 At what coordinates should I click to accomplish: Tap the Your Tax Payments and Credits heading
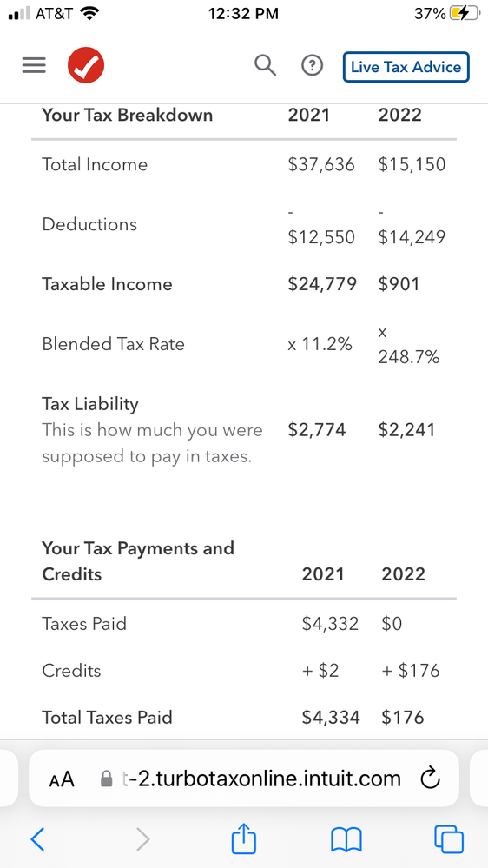138,560
